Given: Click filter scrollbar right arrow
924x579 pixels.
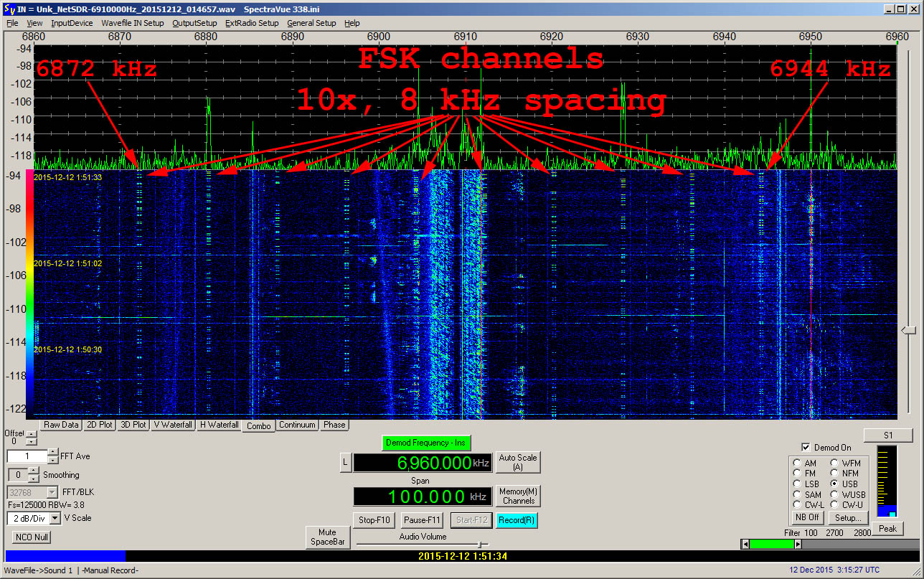Looking at the screenshot, I should tap(798, 545).
